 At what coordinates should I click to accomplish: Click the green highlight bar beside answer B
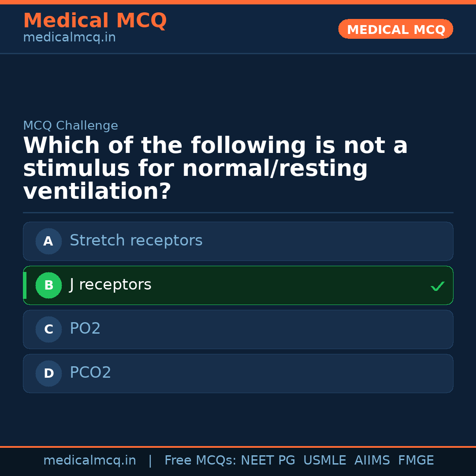coord(24,285)
